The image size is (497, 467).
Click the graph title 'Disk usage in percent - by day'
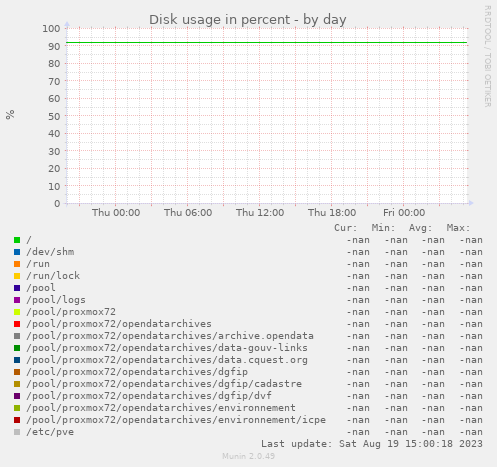click(x=248, y=20)
